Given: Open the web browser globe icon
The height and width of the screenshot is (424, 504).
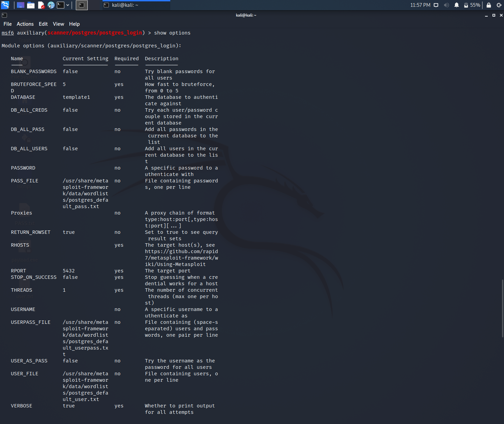Looking at the screenshot, I should click(x=51, y=5).
